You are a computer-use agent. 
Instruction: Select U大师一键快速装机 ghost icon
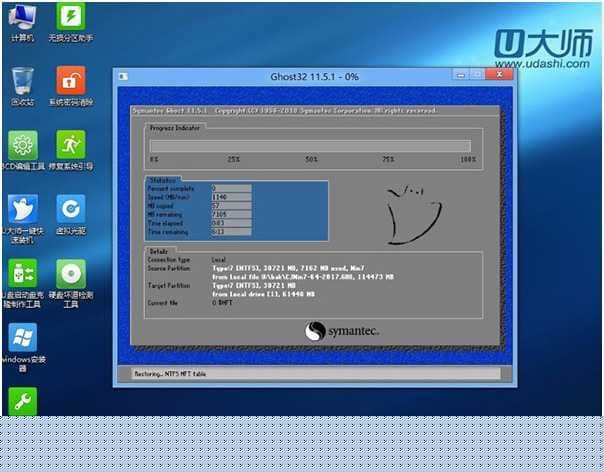tap(22, 208)
